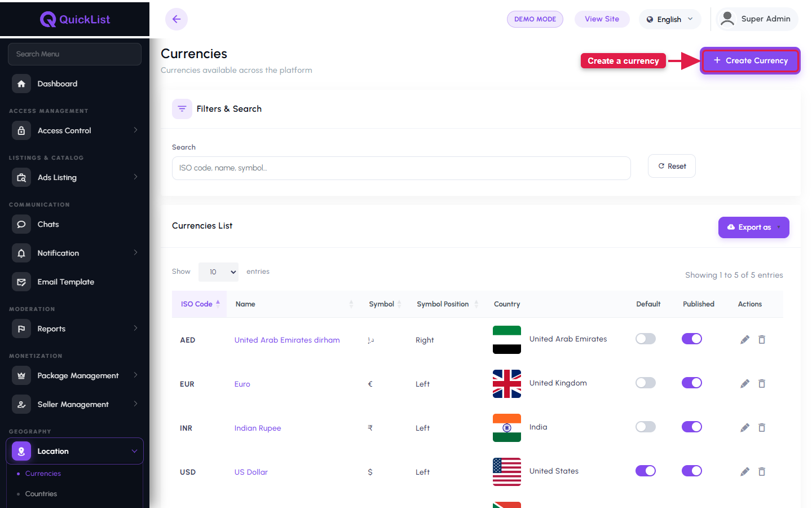812x508 pixels.
Task: Open the United Arab Emirates dirham link
Action: (287, 340)
